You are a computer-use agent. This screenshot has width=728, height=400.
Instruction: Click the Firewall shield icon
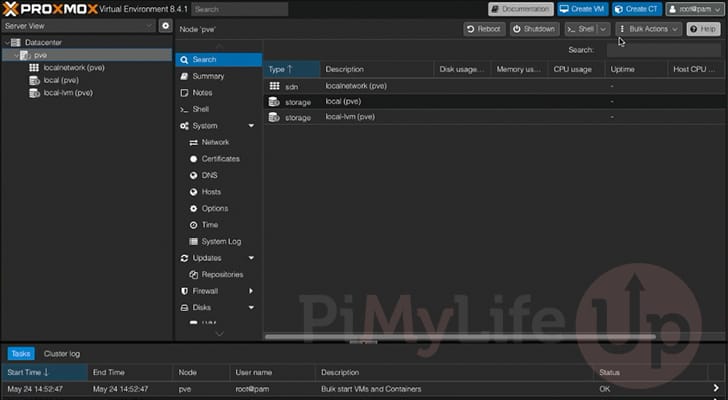click(x=184, y=291)
